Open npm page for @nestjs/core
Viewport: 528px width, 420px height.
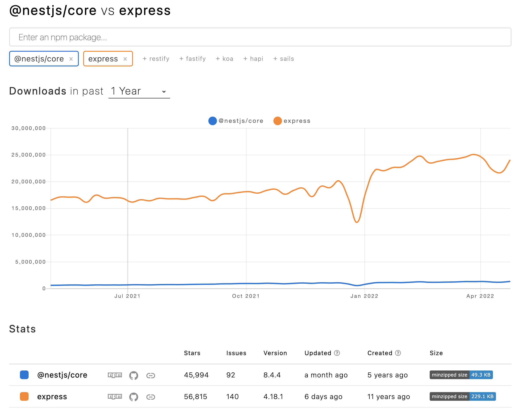click(115, 375)
